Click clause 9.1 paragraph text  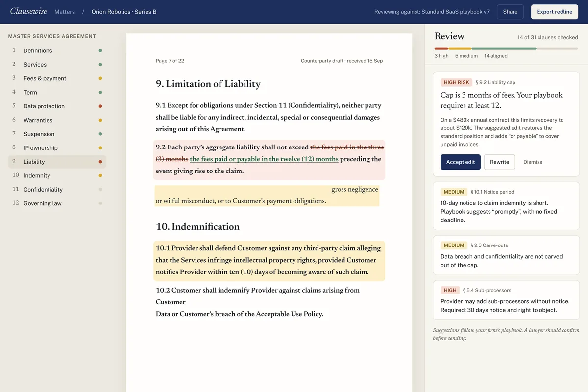pyautogui.click(x=269, y=117)
